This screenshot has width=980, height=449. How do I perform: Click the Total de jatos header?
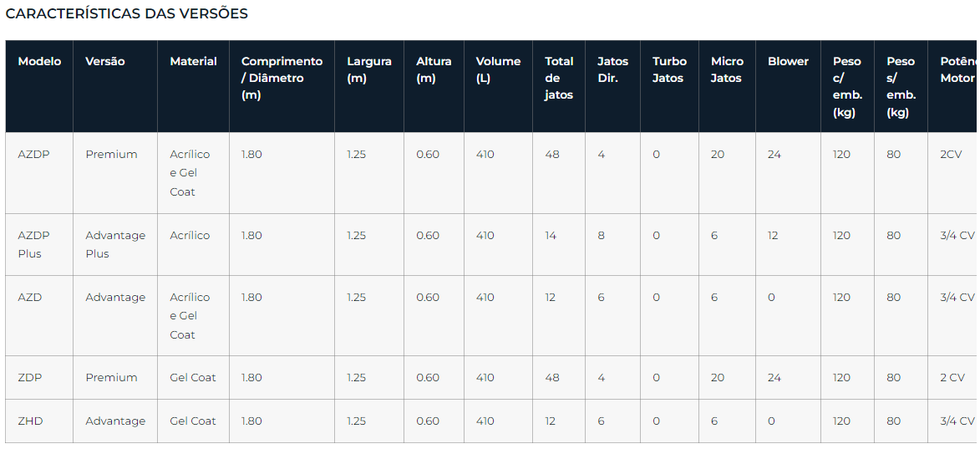pyautogui.click(x=559, y=78)
